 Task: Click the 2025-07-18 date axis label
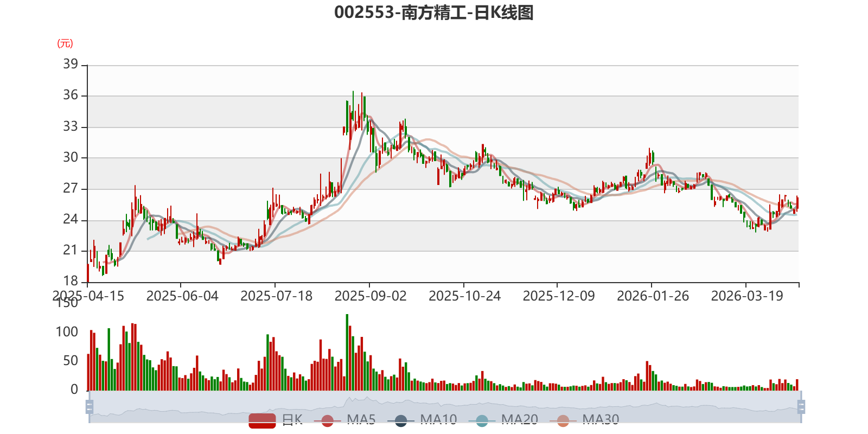tap(276, 296)
